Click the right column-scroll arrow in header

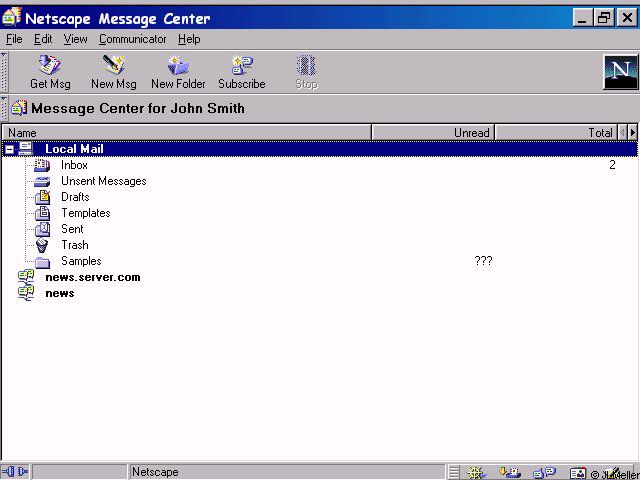click(x=632, y=132)
